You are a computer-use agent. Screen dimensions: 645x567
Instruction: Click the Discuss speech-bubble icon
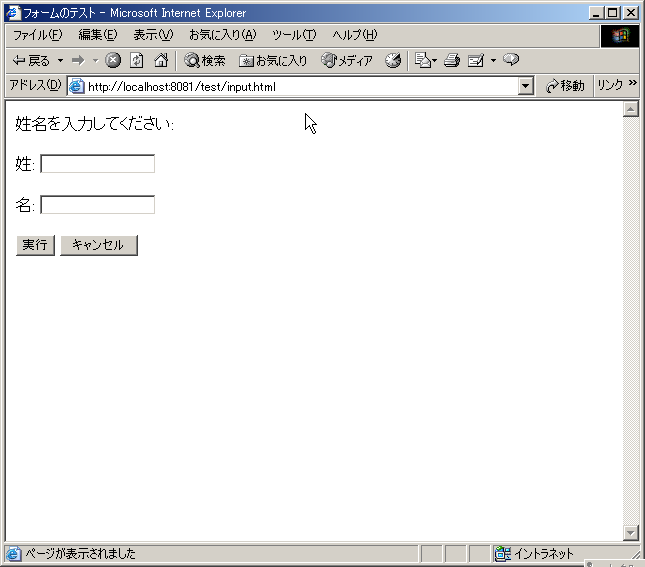[511, 60]
